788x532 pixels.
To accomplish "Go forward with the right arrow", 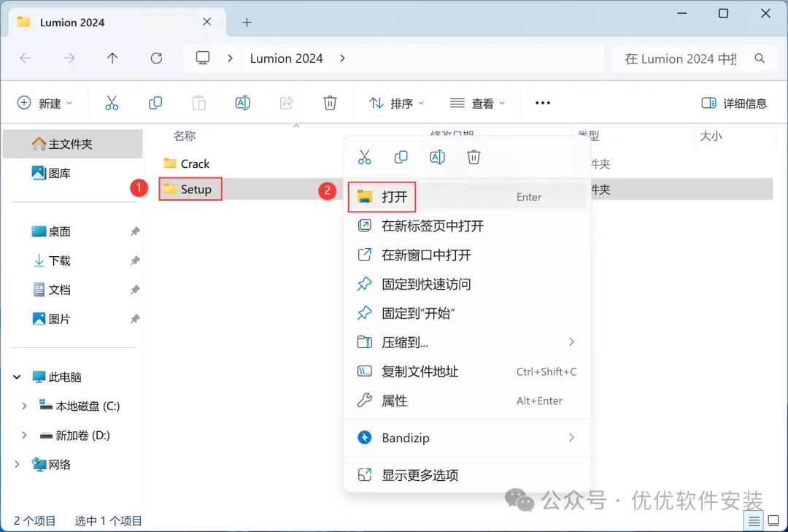I will click(x=69, y=58).
